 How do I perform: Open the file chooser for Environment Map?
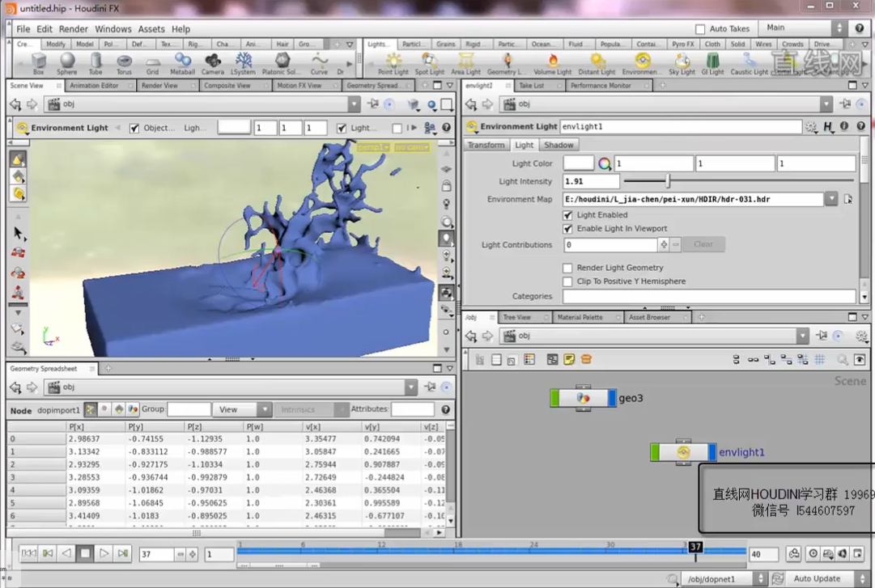tap(848, 199)
